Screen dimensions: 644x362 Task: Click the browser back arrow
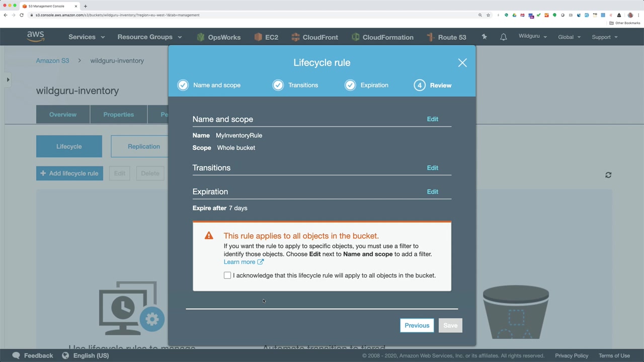6,15
